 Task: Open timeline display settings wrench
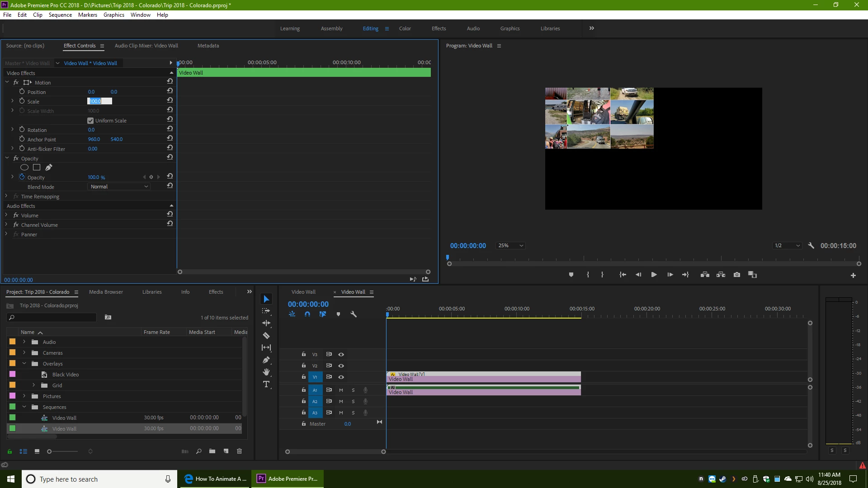354,314
